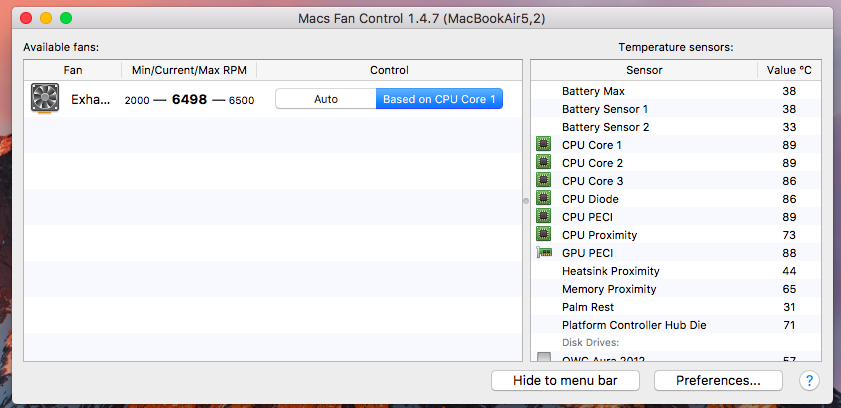Minimize the window with yellow button
Viewport: 841px width, 408px height.
click(x=46, y=18)
